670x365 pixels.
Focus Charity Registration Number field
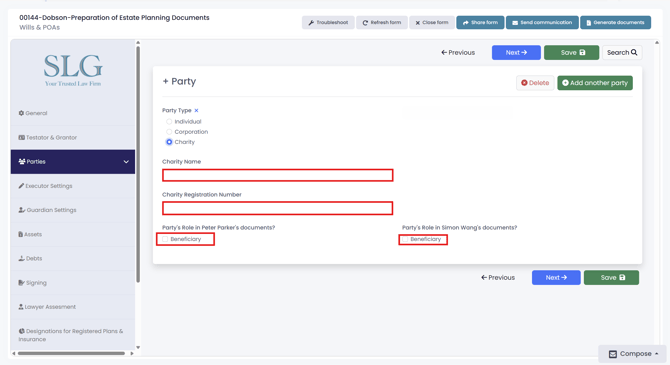278,208
